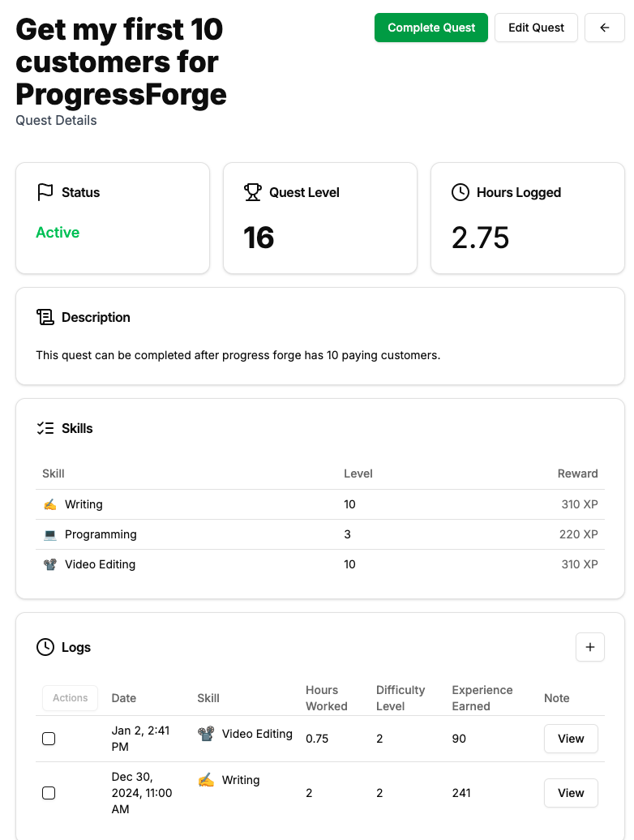
Task: Click the Jan 2, 2:41 PM date
Action: click(140, 739)
